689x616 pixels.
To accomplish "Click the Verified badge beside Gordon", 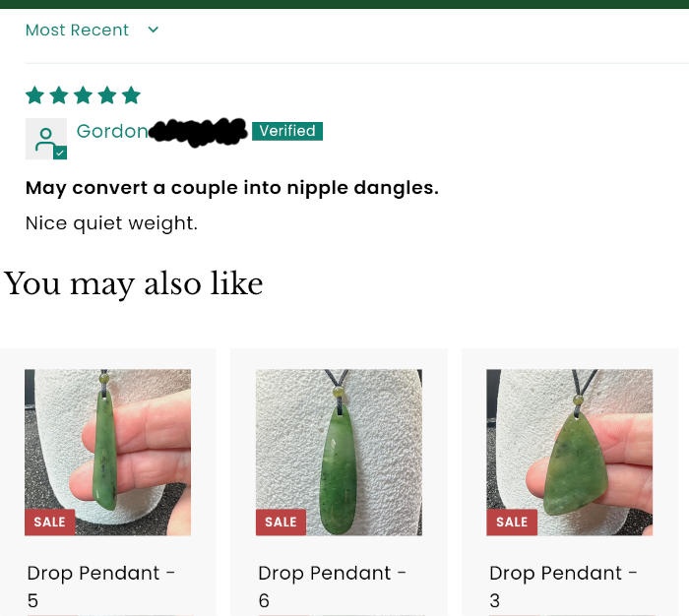I will (x=287, y=131).
